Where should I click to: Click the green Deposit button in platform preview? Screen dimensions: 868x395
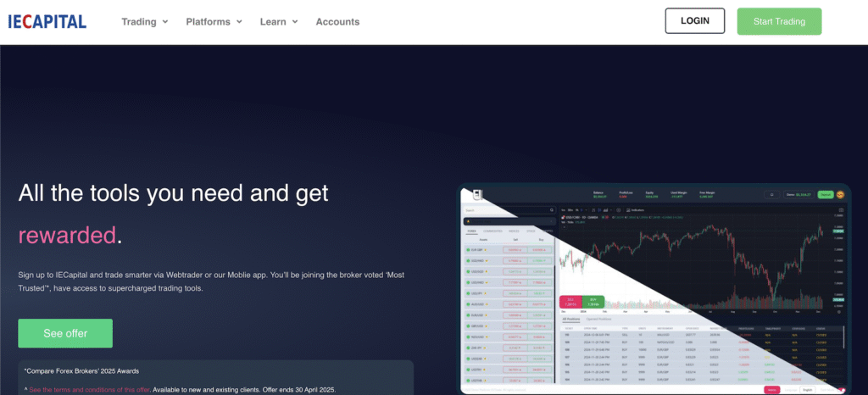[826, 195]
